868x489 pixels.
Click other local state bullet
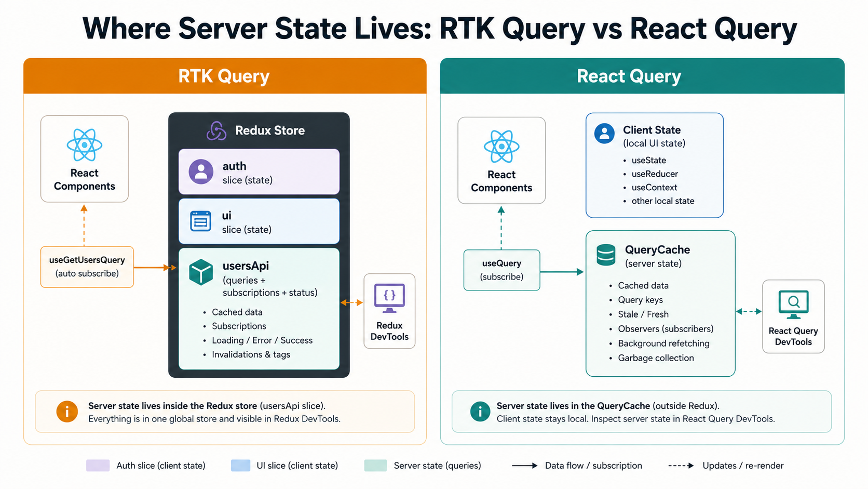pos(663,201)
